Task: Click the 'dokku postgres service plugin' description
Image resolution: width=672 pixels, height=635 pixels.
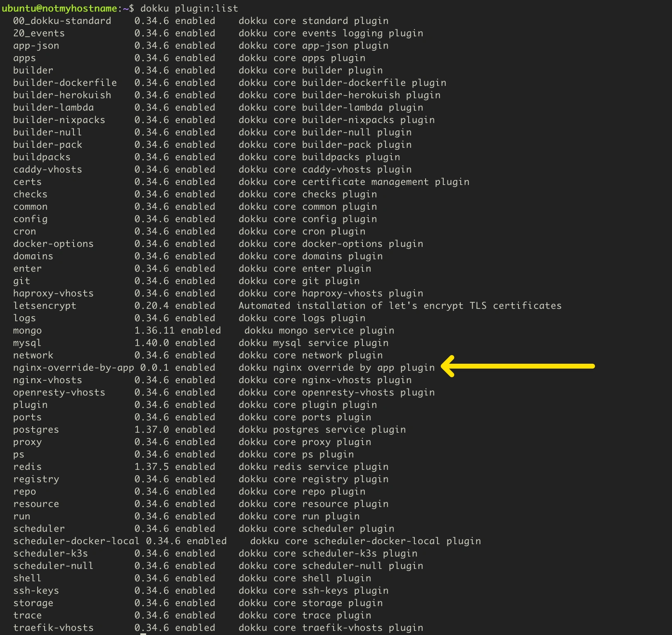Action: (x=322, y=429)
